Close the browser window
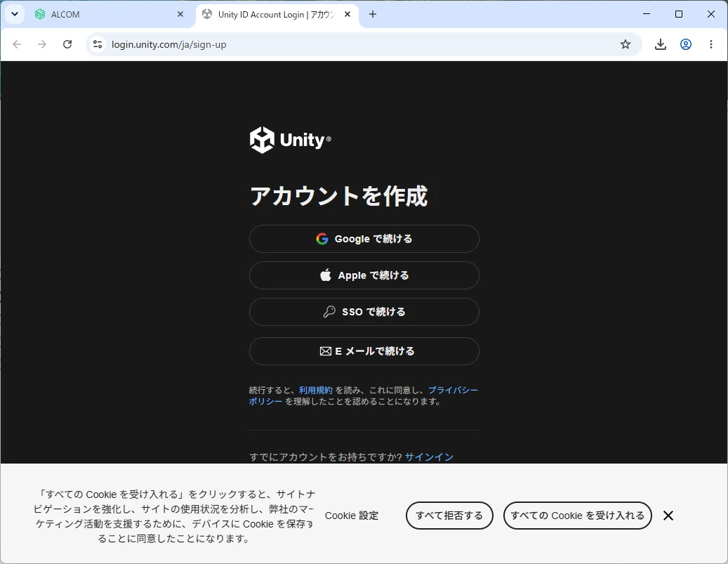Viewport: 728px width, 564px height. coord(711,15)
